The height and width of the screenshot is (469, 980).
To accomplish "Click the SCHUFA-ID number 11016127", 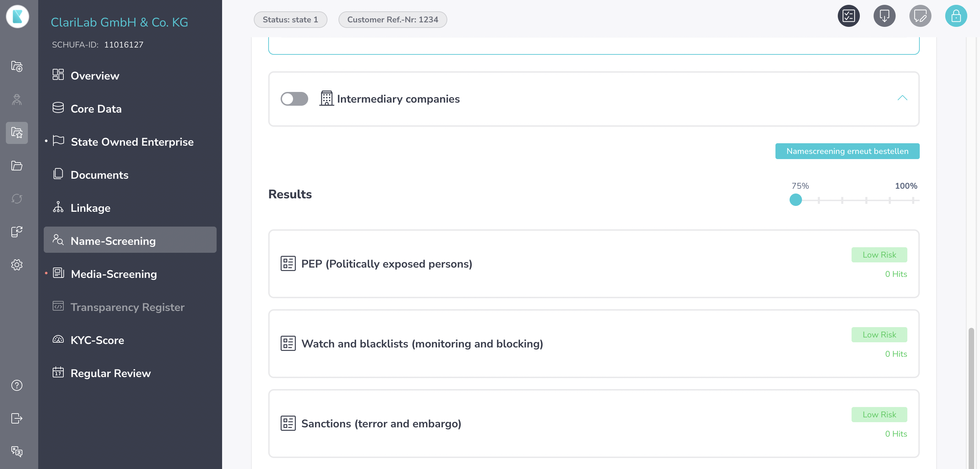I will [x=124, y=44].
